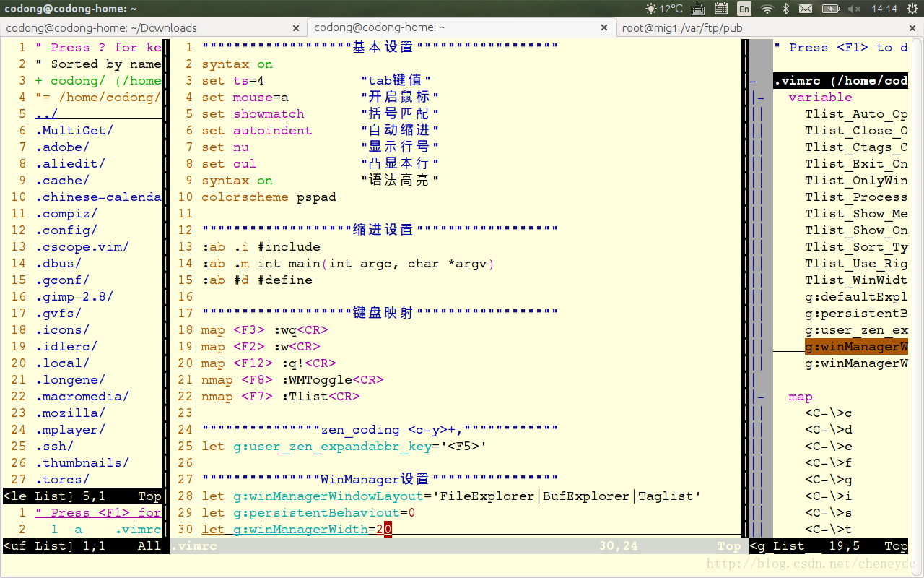Jump to Tlist_Use_Rig tag
The image size is (924, 578).
click(x=856, y=264)
